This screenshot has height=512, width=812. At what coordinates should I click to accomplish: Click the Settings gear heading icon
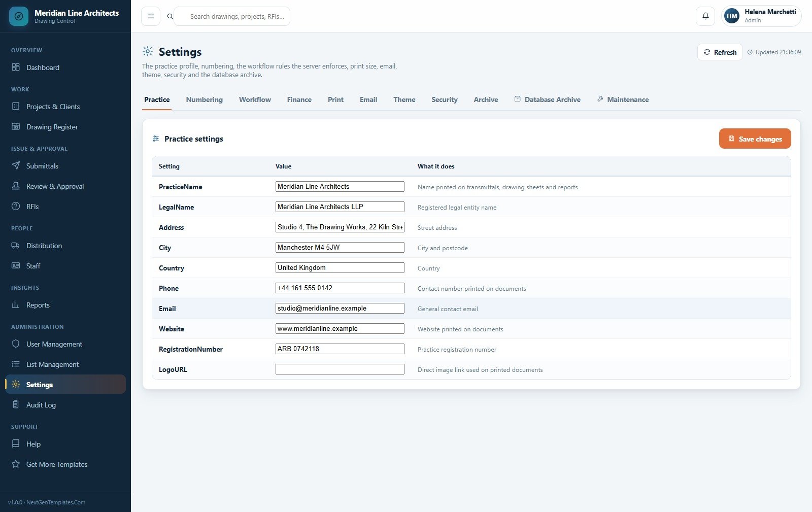point(148,51)
